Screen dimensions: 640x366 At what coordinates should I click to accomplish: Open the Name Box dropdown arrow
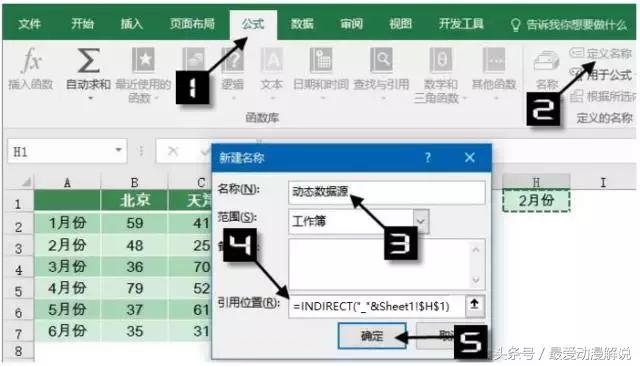(118, 150)
